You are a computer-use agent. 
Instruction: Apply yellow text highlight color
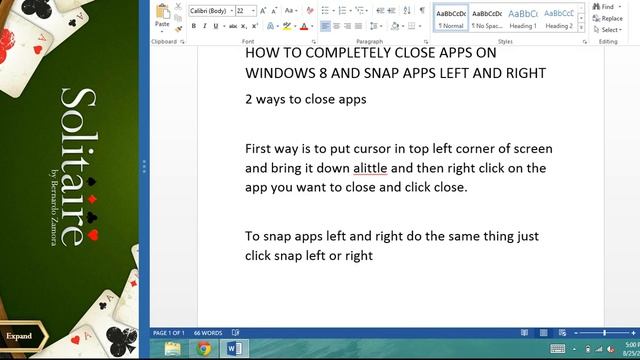(x=287, y=26)
